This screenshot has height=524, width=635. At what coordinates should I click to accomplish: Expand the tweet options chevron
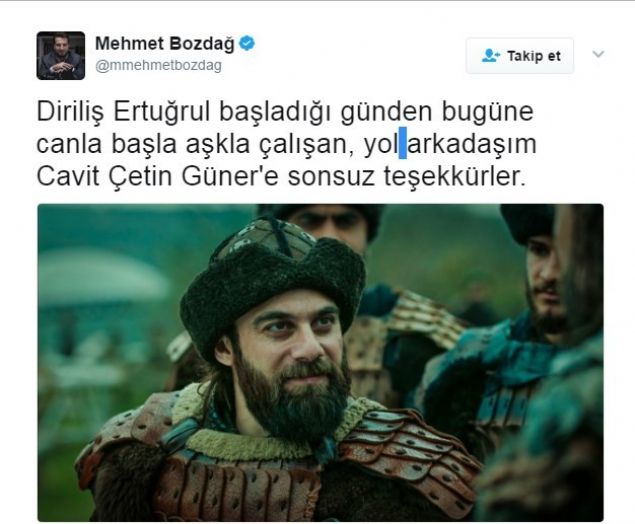click(598, 54)
